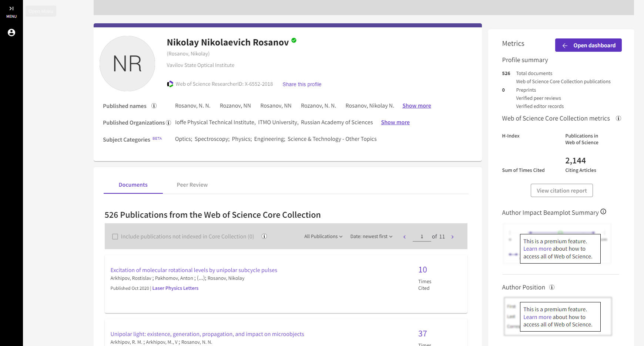This screenshot has width=644, height=346.
Task: Click the ITMO University organization text
Action: click(278, 122)
